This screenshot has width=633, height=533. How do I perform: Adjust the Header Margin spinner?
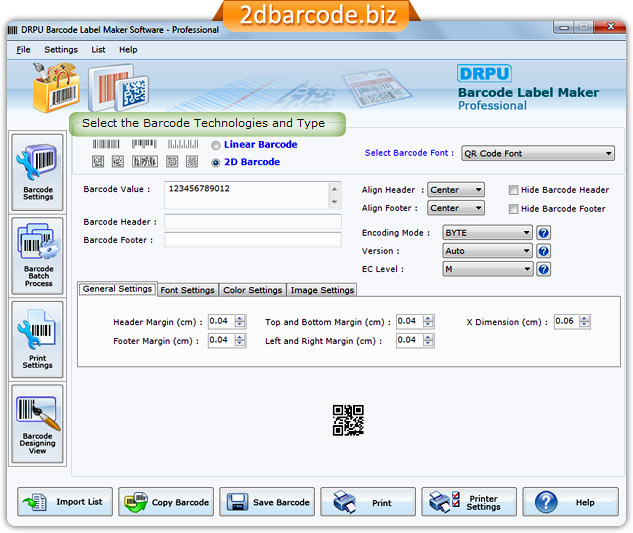click(x=240, y=321)
